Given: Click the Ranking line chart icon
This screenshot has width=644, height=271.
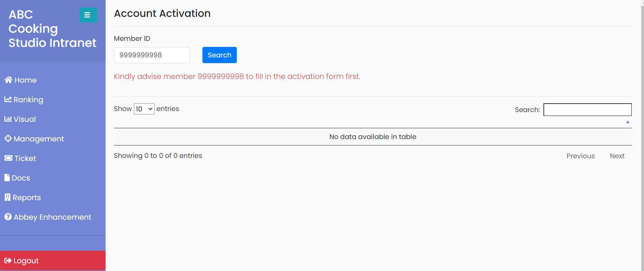Looking at the screenshot, I should click(x=8, y=100).
